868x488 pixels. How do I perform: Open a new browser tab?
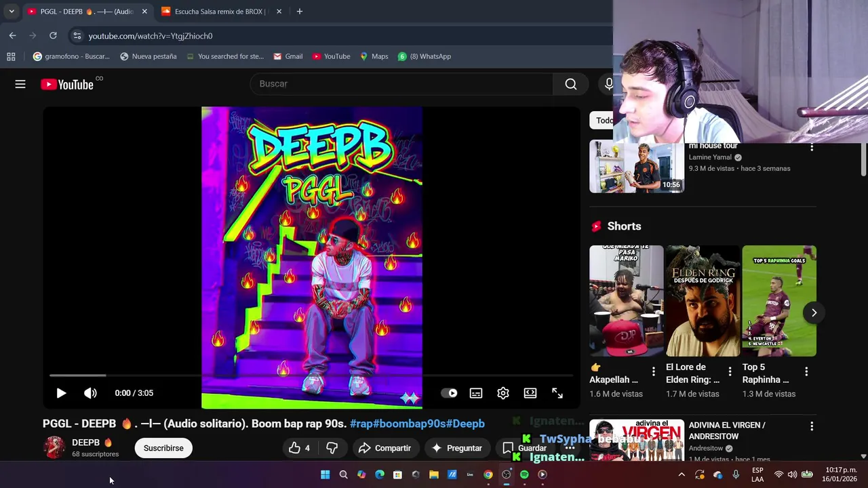point(299,12)
